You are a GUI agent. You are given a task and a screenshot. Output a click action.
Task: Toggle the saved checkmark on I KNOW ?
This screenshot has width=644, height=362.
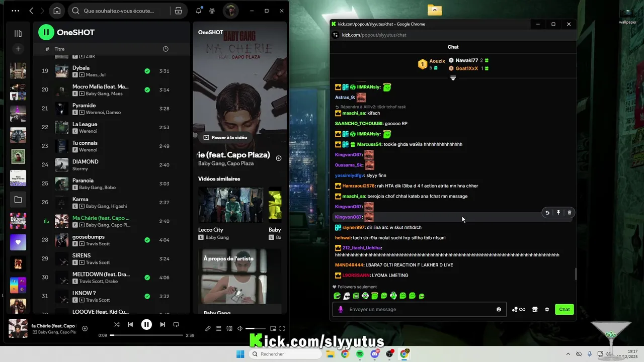(x=147, y=297)
